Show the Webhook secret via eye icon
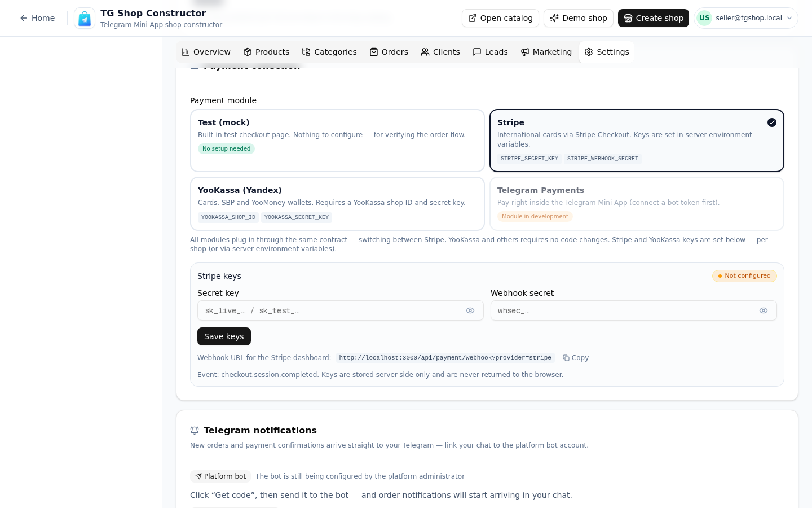This screenshot has height=508, width=812. coord(764,310)
